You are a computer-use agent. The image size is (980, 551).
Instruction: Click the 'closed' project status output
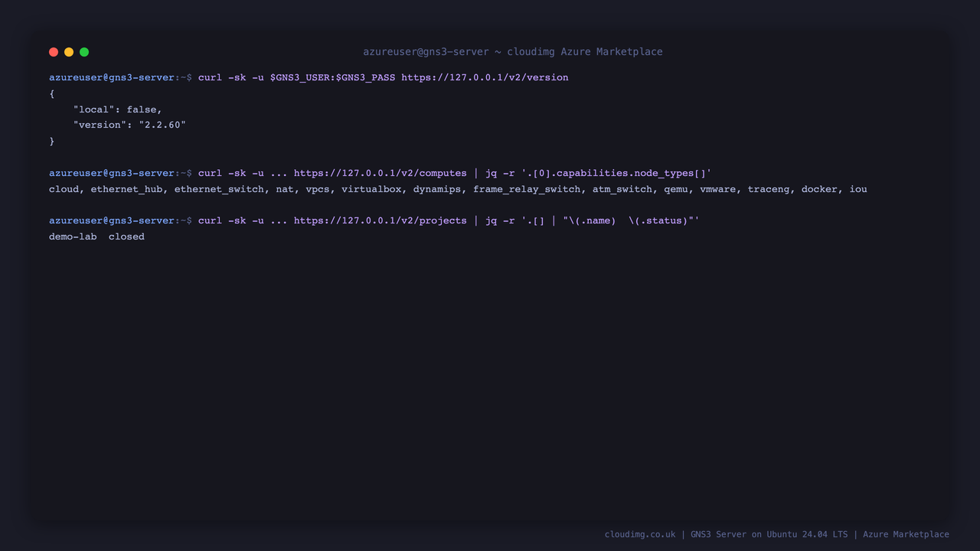126,236
